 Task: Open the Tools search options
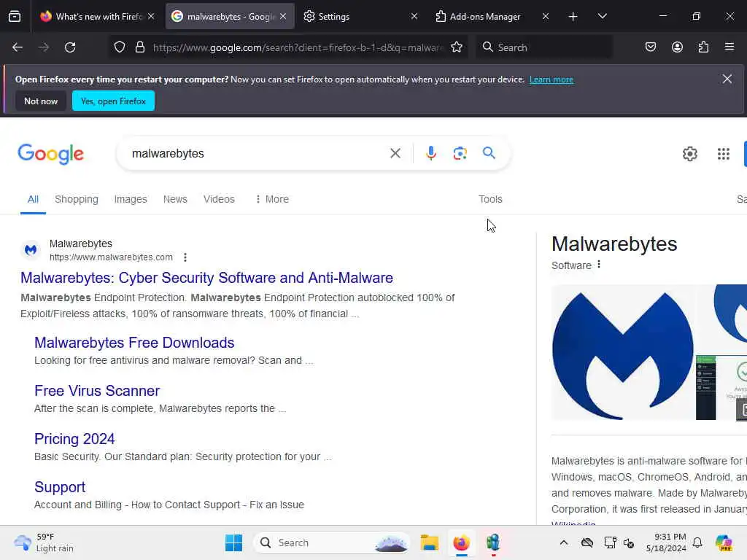(x=490, y=199)
